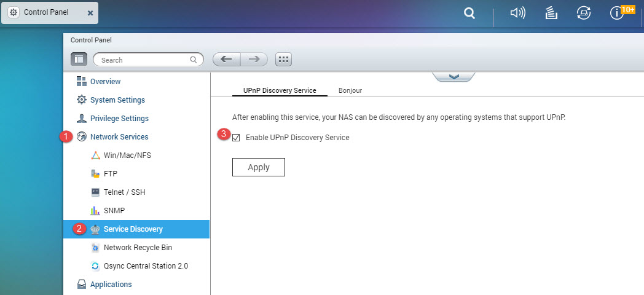Screen dimensions: 644x295
Task: Click the Qsync sync arrows icon
Action: coord(95,266)
